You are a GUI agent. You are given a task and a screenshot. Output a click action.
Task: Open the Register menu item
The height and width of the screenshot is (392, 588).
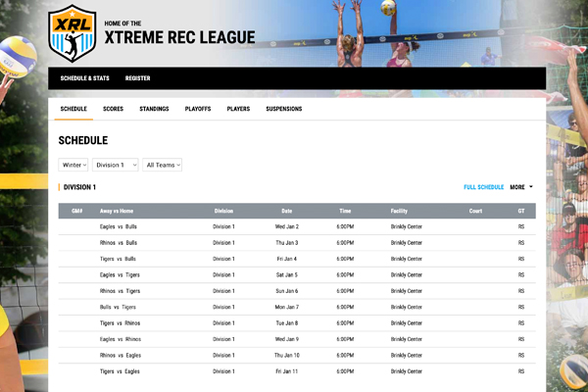coord(137,78)
